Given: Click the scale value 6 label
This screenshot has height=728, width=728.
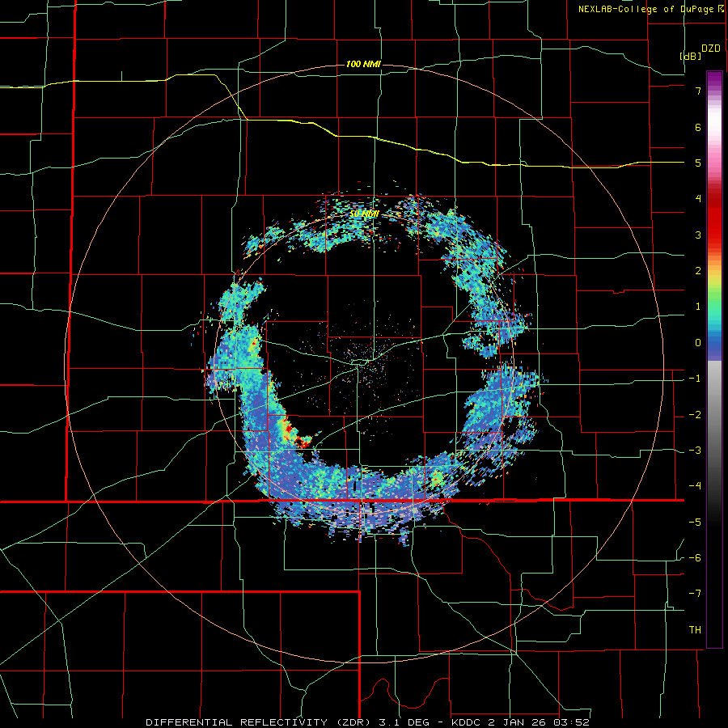Looking at the screenshot, I should point(698,127).
